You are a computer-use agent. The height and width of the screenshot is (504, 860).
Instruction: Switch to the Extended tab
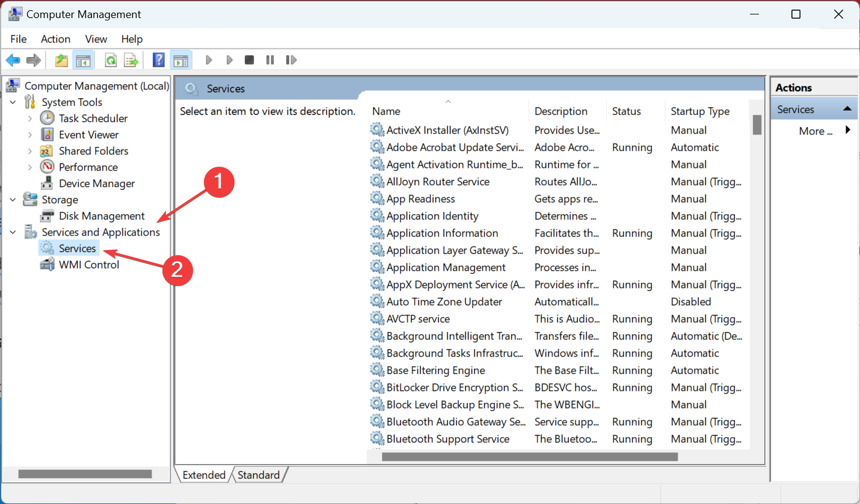point(204,475)
